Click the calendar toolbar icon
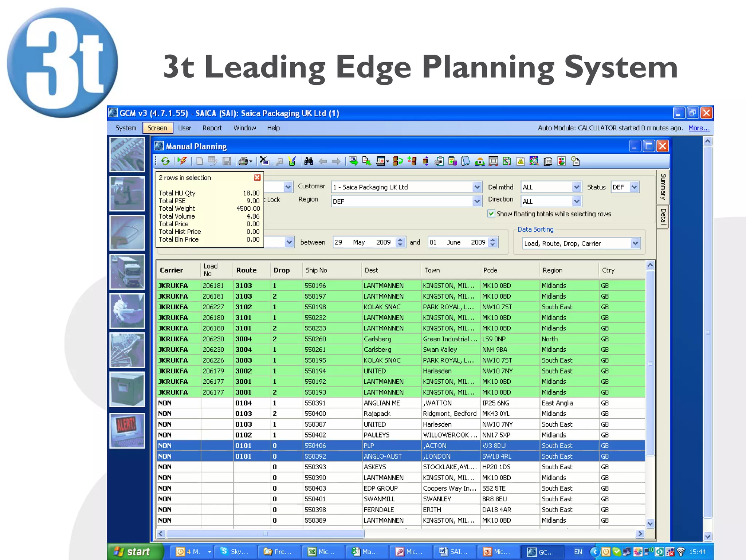The image size is (746, 560). (381, 161)
